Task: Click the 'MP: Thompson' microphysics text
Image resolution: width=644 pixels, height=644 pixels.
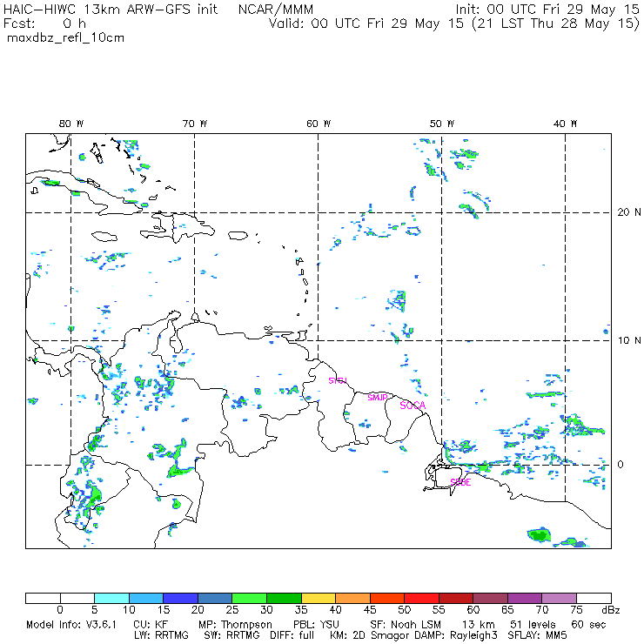Action: 235,625
